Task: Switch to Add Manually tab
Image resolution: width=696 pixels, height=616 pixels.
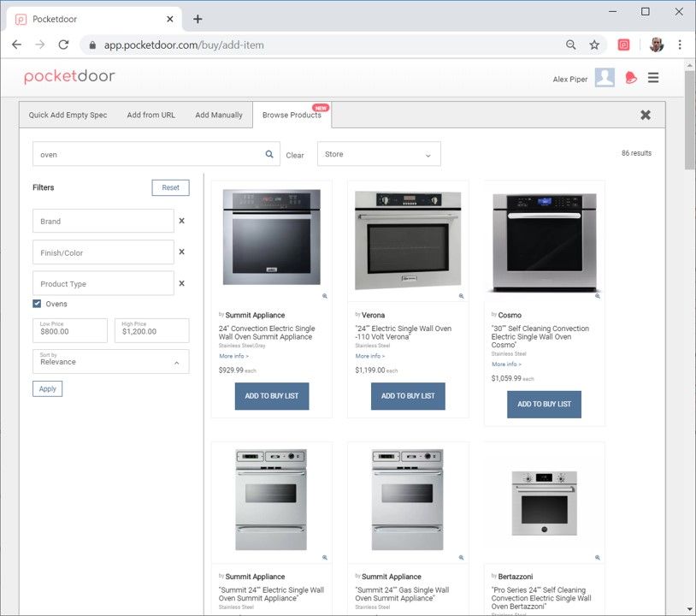Action: [219, 115]
